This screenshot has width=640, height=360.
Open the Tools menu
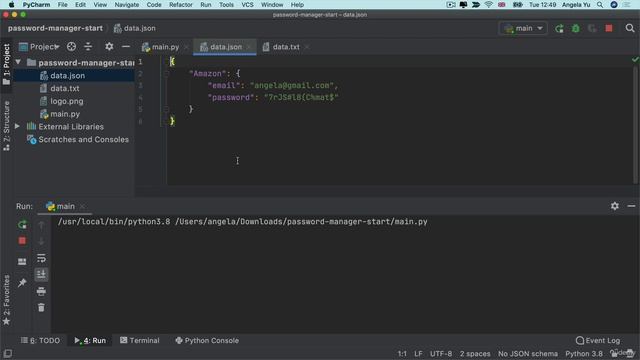coord(226,5)
